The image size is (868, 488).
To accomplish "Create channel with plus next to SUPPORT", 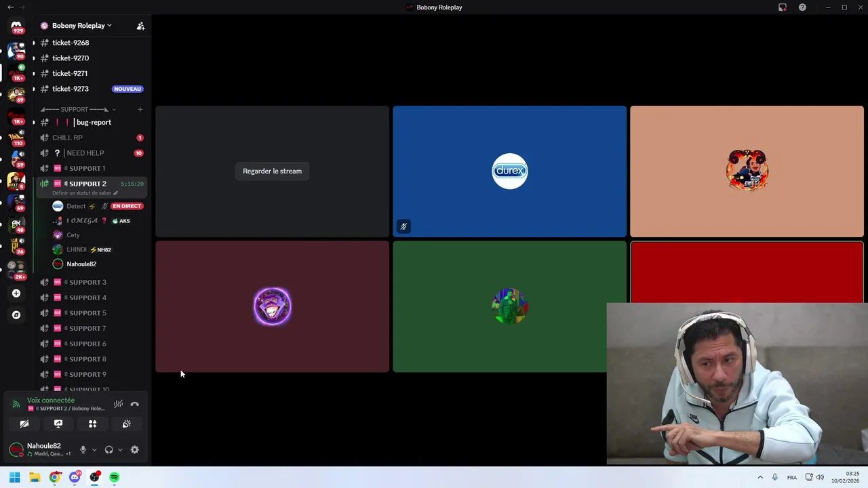I will (x=140, y=109).
